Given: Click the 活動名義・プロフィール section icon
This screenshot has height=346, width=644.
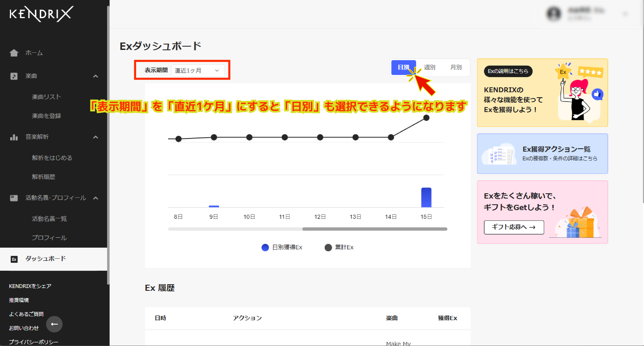Looking at the screenshot, I should pyautogui.click(x=14, y=198).
